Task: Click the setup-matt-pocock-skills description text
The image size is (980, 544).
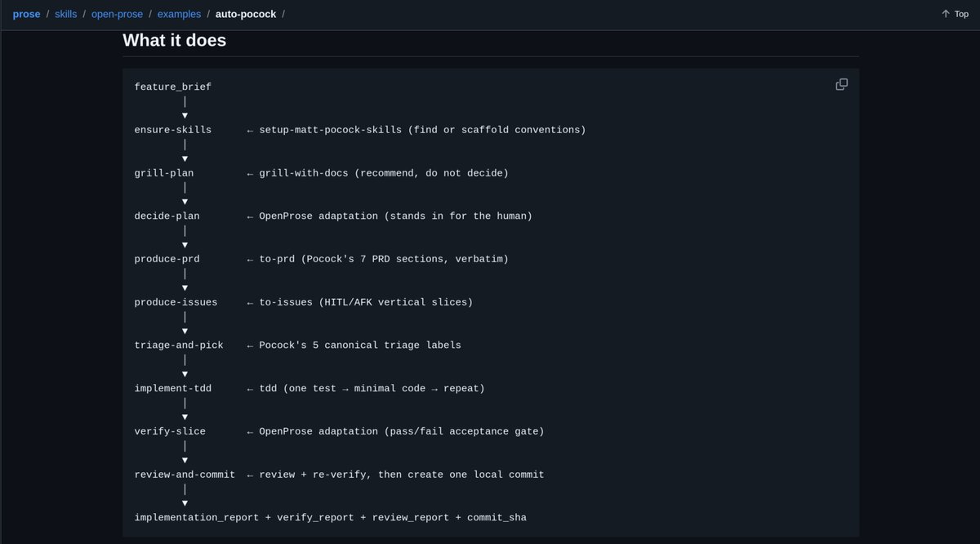Action: click(422, 130)
